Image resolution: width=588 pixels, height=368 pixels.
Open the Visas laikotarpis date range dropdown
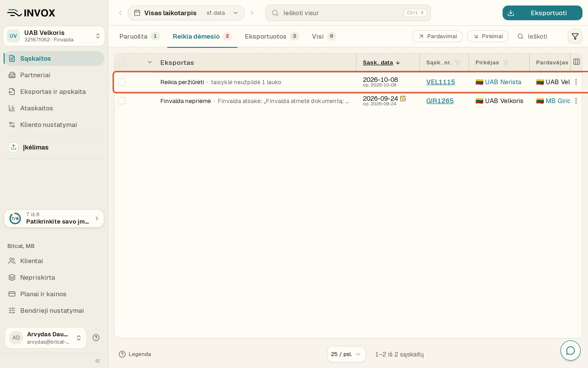(186, 13)
